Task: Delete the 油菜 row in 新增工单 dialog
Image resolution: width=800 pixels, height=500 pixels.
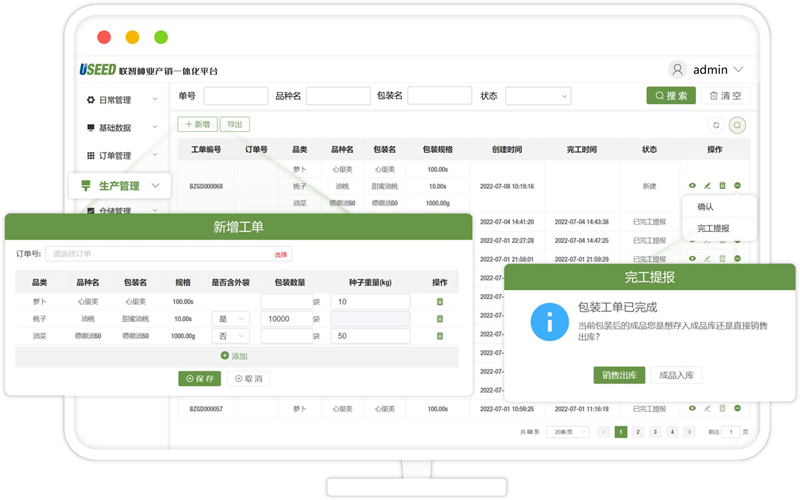Action: tap(439, 336)
